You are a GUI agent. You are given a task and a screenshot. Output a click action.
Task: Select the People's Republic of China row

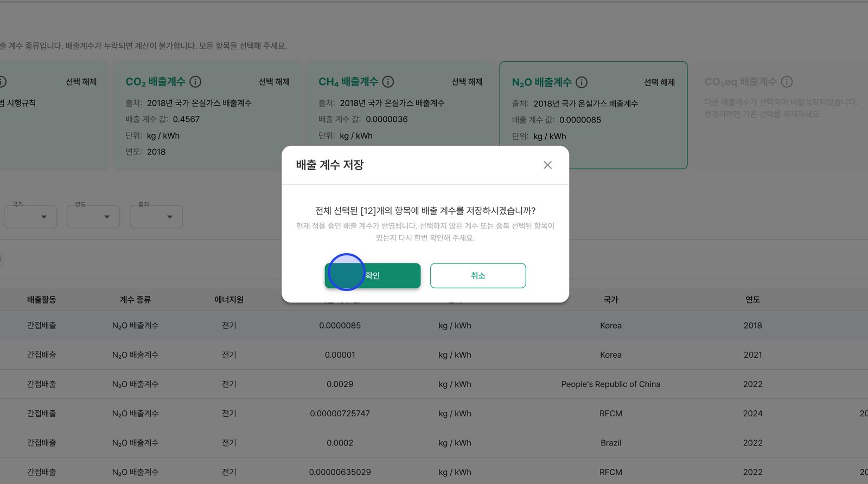click(x=434, y=384)
